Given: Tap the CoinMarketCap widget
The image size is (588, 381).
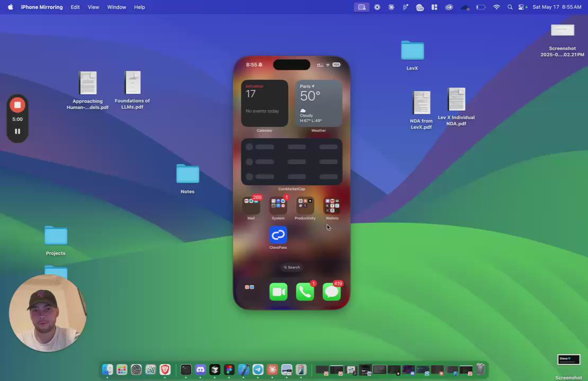Looking at the screenshot, I should 292,162.
